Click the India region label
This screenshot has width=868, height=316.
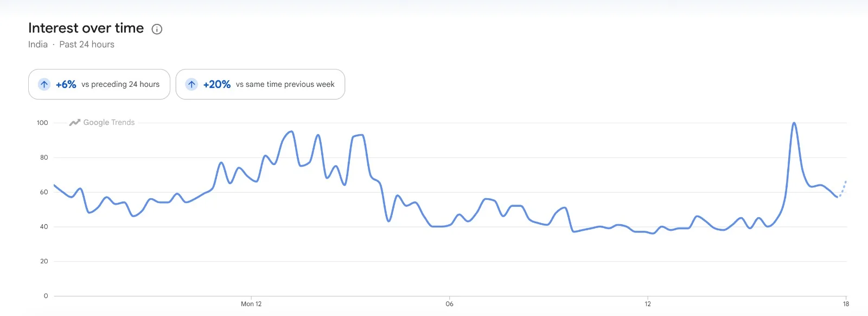pos(38,45)
